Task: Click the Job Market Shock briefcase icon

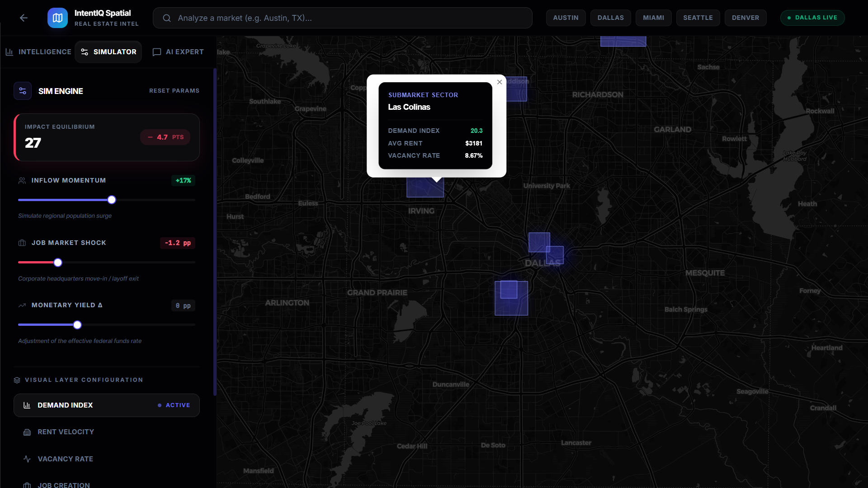Action: 22,243
